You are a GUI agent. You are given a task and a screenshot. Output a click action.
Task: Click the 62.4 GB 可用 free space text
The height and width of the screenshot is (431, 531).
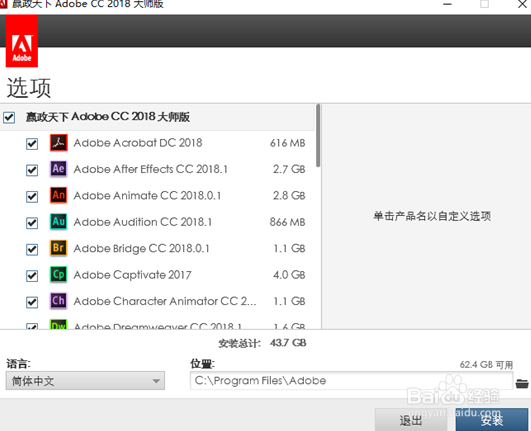coord(486,365)
